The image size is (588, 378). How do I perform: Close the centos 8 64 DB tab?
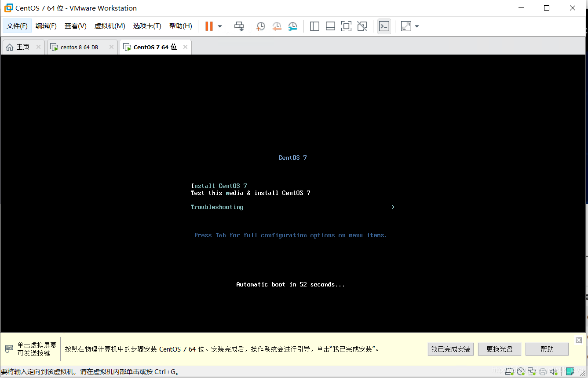click(111, 47)
